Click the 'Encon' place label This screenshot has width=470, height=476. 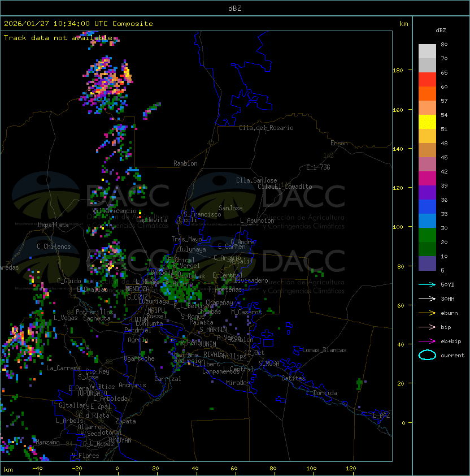[339, 143]
